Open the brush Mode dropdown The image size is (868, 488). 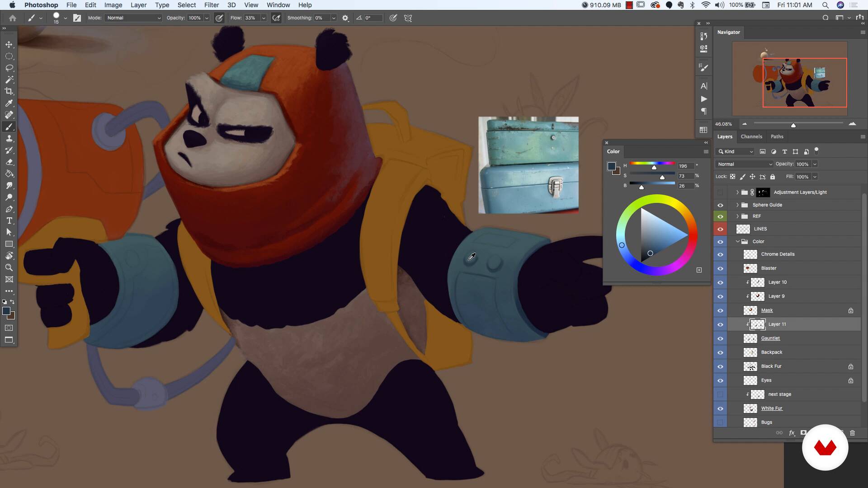[x=133, y=18]
